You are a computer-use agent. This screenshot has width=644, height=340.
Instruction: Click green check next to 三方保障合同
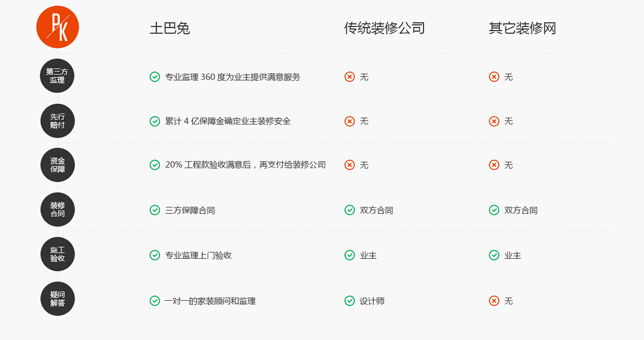pos(155,210)
